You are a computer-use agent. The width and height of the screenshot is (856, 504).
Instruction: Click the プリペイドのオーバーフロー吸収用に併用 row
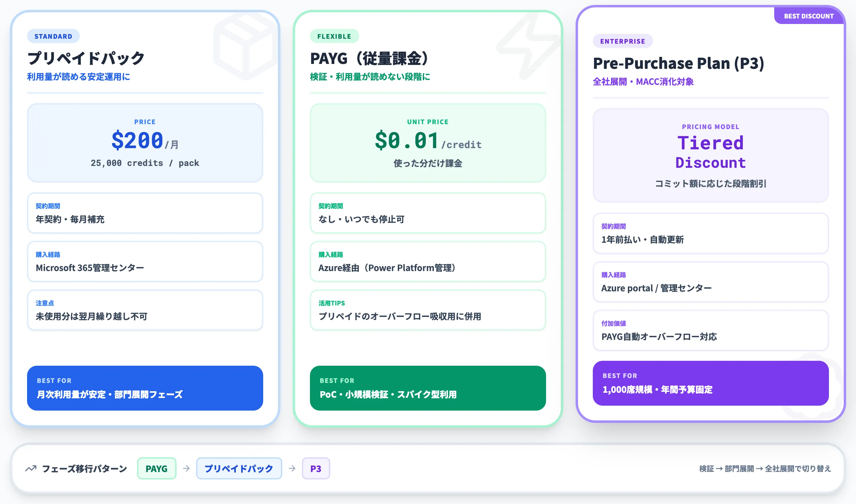coord(428,310)
